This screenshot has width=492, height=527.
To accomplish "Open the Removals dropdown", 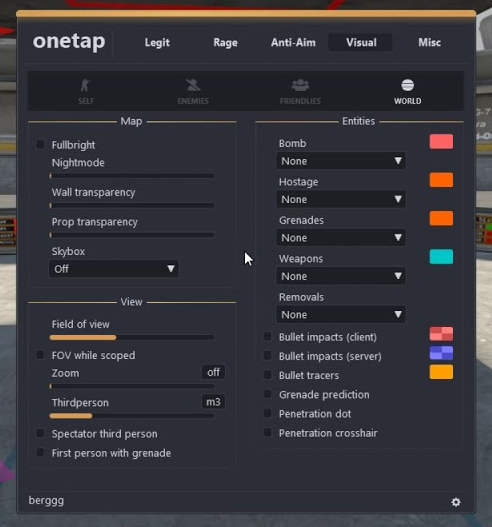I will pyautogui.click(x=341, y=315).
